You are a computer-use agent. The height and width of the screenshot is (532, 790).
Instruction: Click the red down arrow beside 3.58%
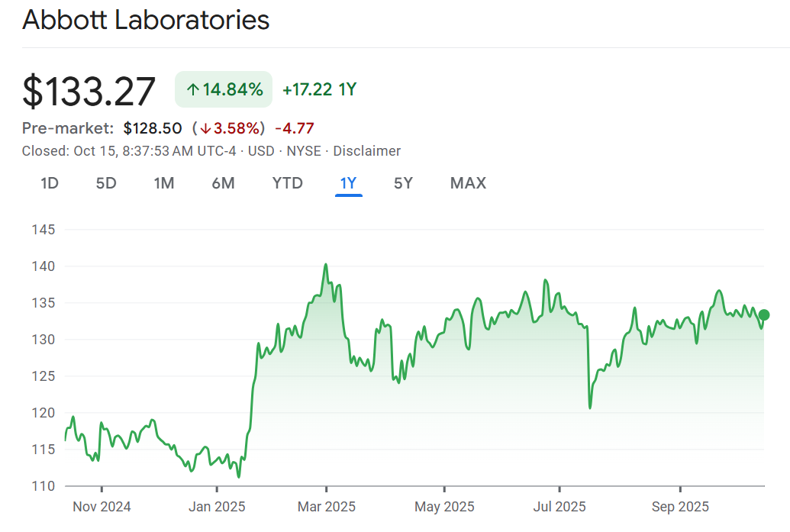(205, 128)
